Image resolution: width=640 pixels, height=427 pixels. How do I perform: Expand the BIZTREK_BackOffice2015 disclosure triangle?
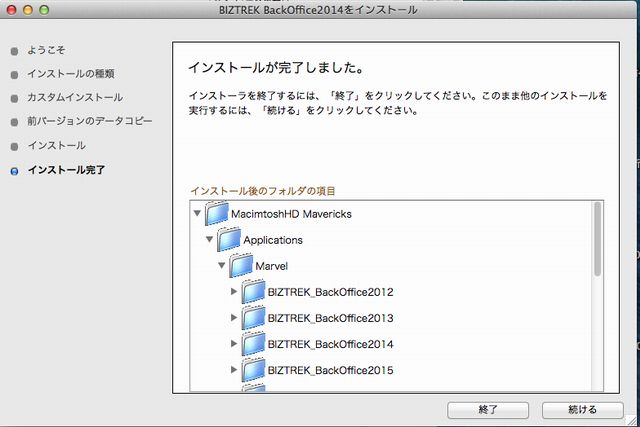click(x=234, y=370)
